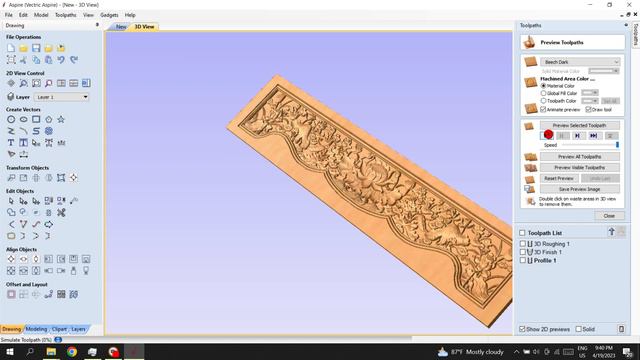640x360 pixels.
Task: Click the Paste clipboard icon
Action: coord(48,60)
